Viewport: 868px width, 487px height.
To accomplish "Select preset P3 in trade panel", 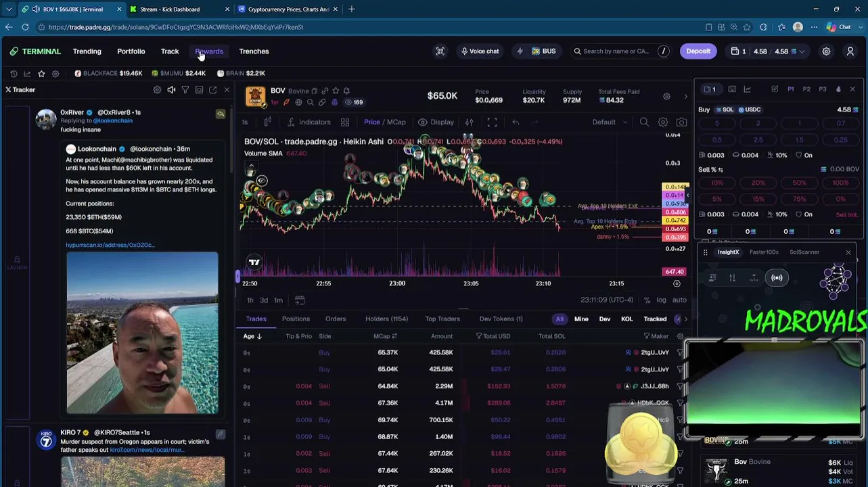I will point(823,89).
